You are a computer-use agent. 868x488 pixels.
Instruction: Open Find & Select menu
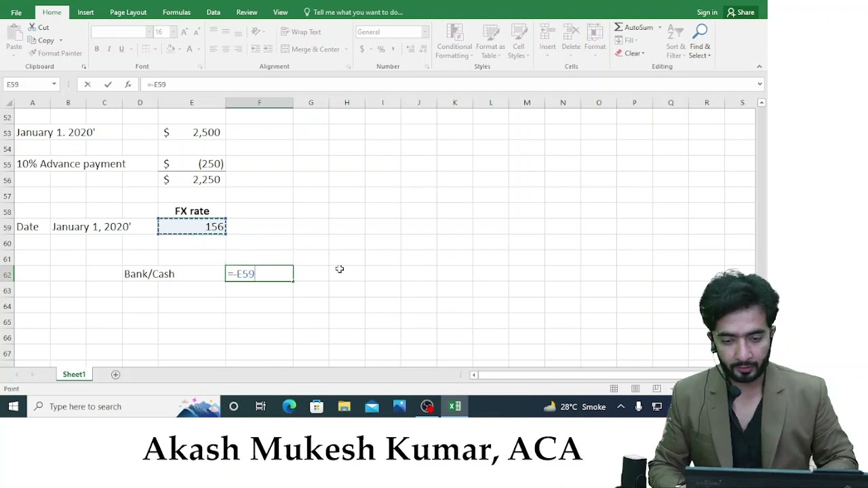pyautogui.click(x=700, y=42)
